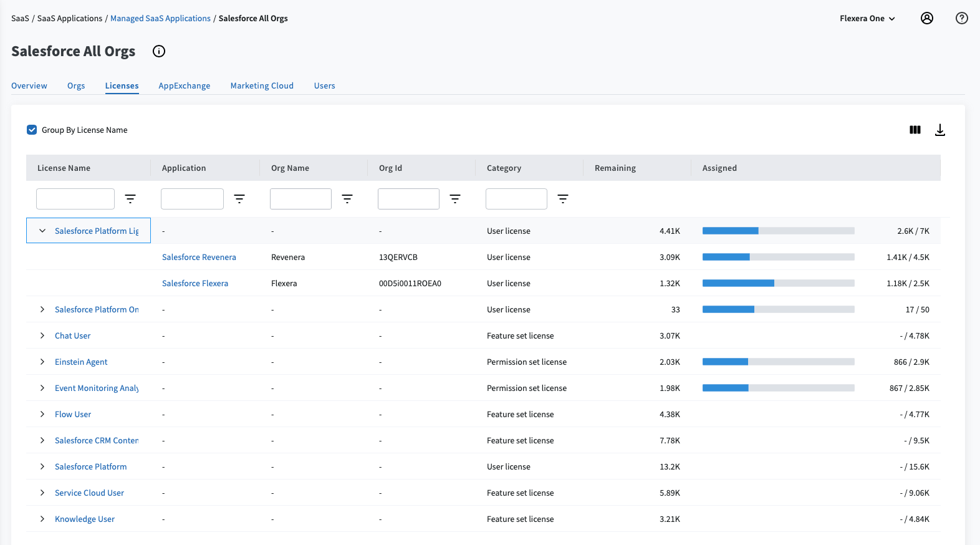The height and width of the screenshot is (545, 980).
Task: Switch to the Marketing Cloud tab
Action: (262, 86)
